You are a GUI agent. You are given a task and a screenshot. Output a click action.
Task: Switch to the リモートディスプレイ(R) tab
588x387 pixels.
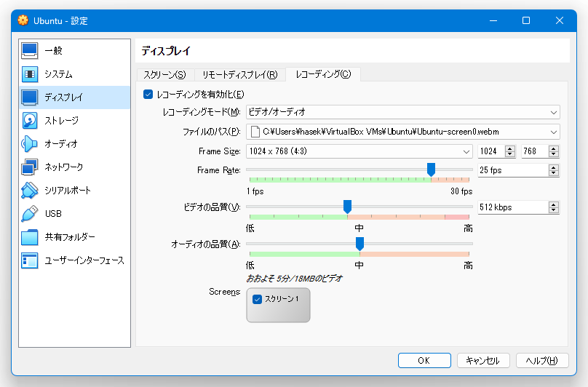240,75
